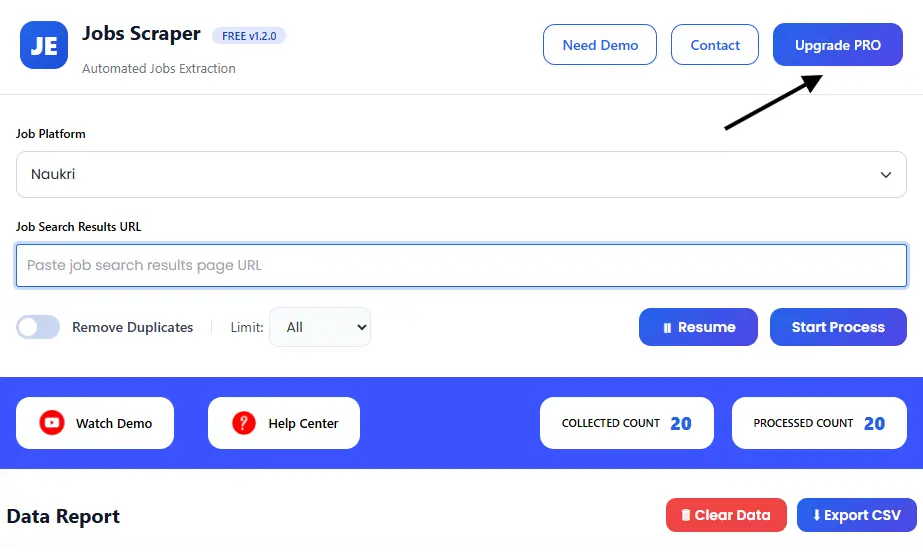Clear collected data with Clear Data
Screen dimensions: 923x552
pos(726,515)
